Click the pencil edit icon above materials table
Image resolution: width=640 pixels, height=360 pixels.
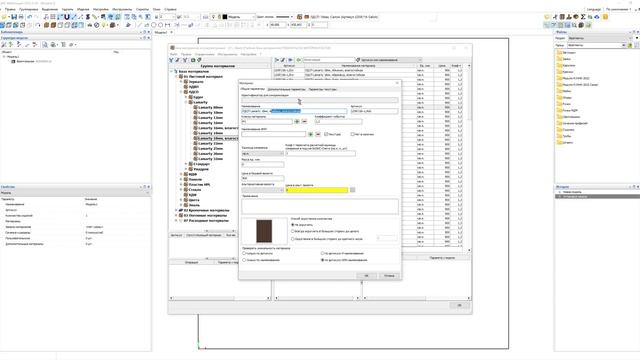pyautogui.click(x=283, y=60)
